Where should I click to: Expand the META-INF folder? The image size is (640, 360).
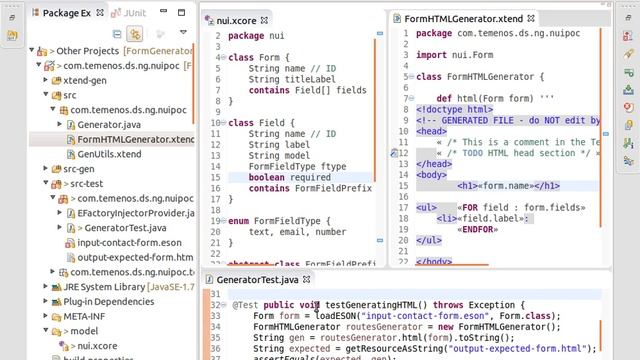point(46,316)
